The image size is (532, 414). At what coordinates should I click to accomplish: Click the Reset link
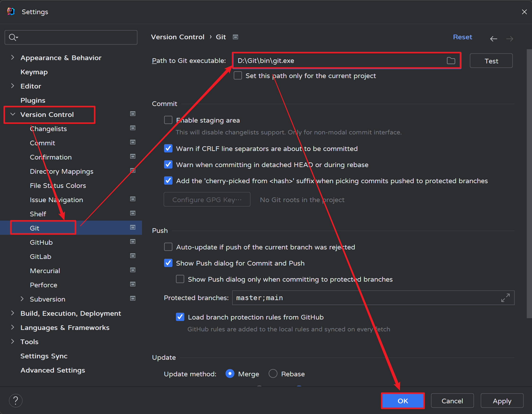click(x=462, y=37)
